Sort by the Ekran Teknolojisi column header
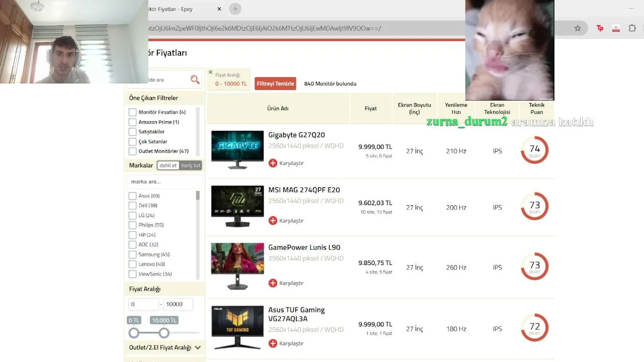The image size is (644, 362). click(x=497, y=108)
